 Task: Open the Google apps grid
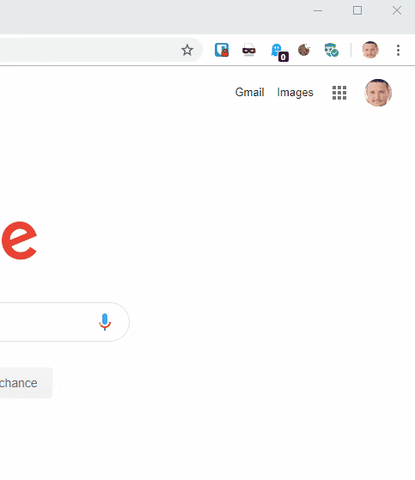339,93
